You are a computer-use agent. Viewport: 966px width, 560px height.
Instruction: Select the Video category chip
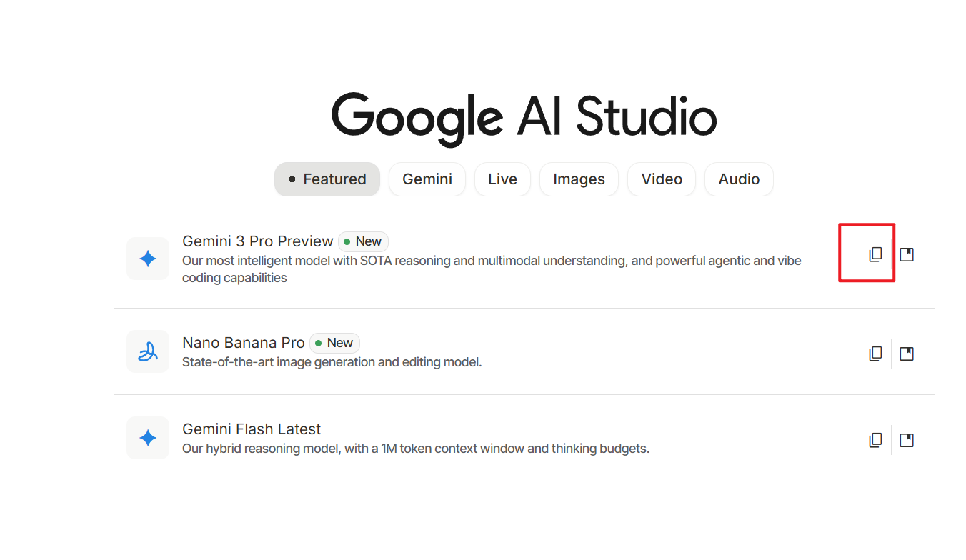661,179
